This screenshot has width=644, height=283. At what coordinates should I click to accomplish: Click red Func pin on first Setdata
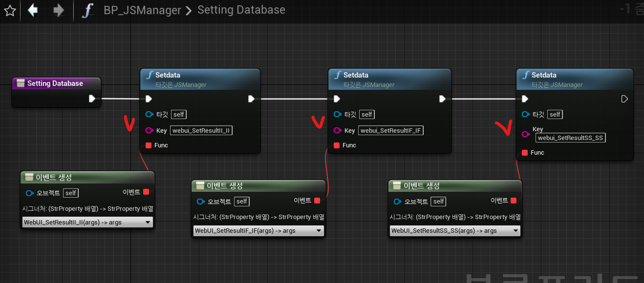pos(149,145)
